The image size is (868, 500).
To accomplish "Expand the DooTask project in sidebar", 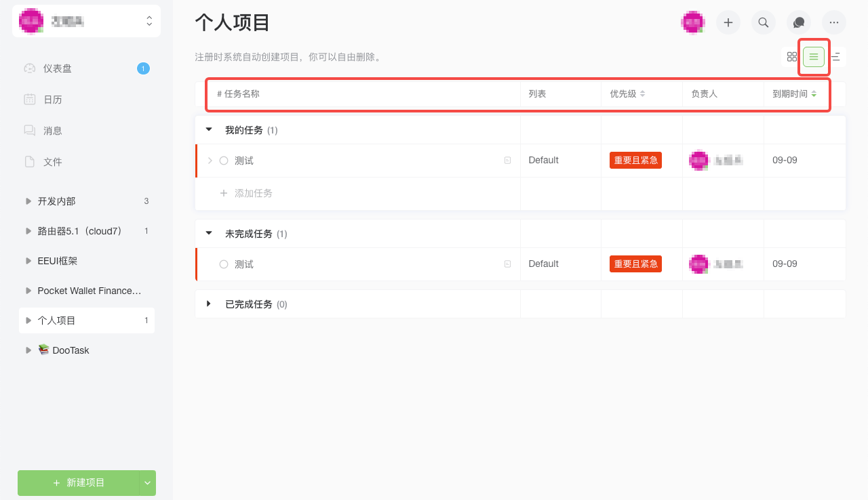I will click(x=28, y=350).
